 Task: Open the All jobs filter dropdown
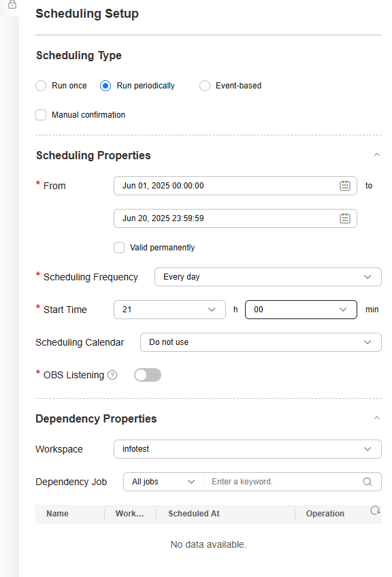(x=163, y=482)
